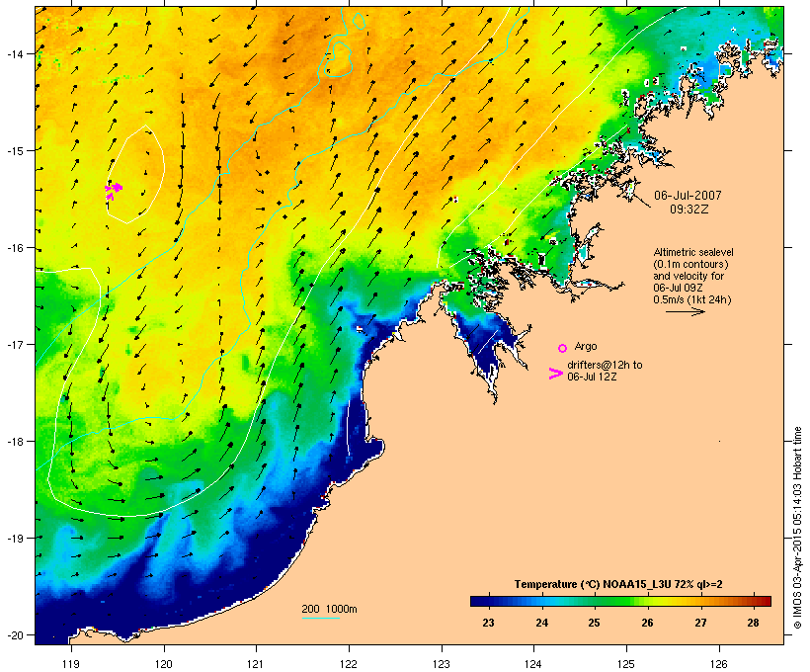
Task: Select the date text 06-Jul-2007
Action: (x=688, y=196)
